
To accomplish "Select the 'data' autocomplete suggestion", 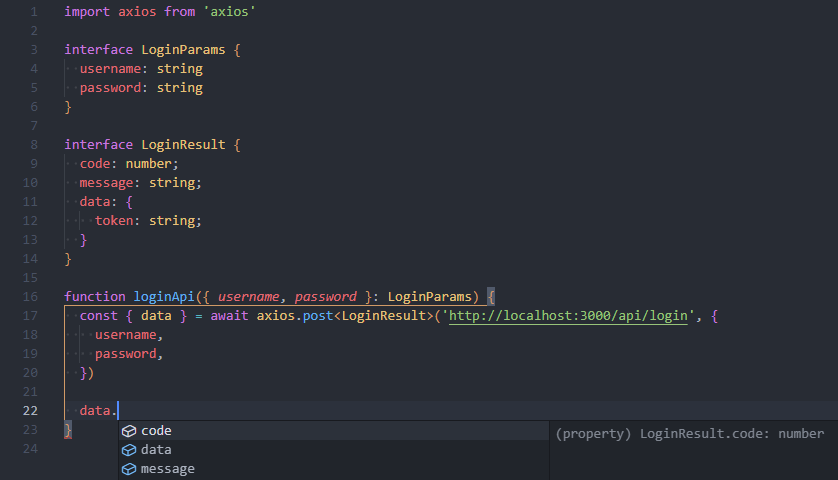I will click(333, 450).
